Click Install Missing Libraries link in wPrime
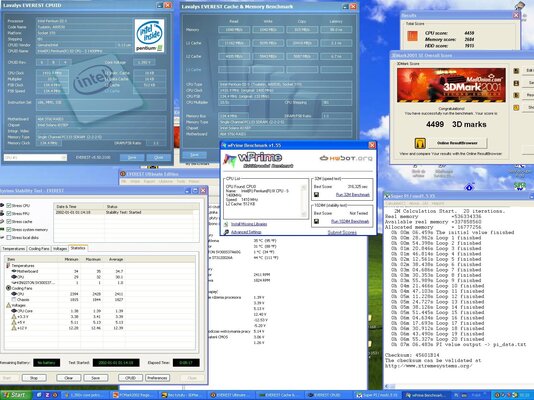The width and height of the screenshot is (534, 400). (249, 224)
